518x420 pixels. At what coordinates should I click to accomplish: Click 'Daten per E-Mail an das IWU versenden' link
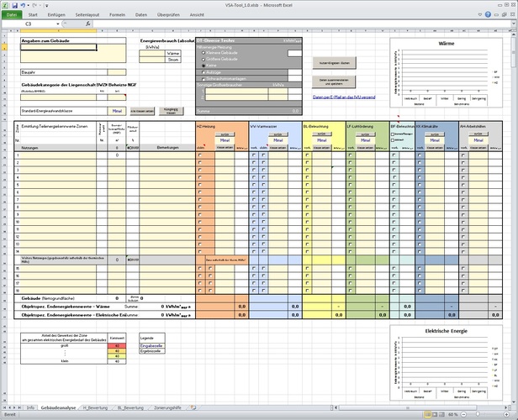346,97
